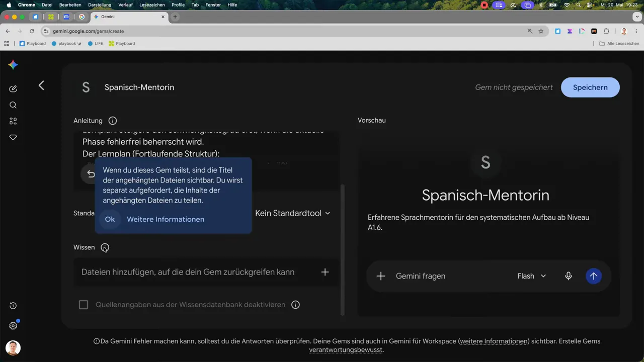Add a knowledge file with the plus icon

tap(325, 272)
